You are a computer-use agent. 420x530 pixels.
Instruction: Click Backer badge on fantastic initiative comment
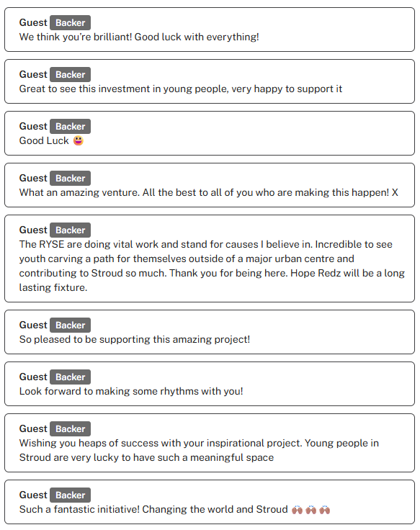71,495
